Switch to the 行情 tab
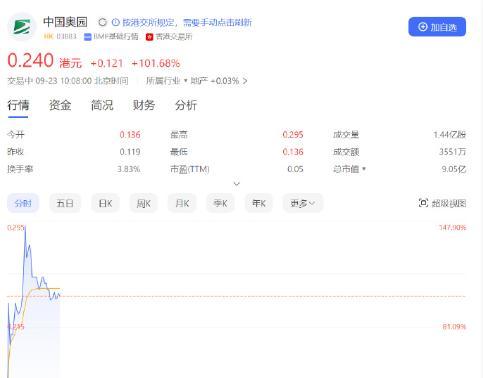 point(18,105)
